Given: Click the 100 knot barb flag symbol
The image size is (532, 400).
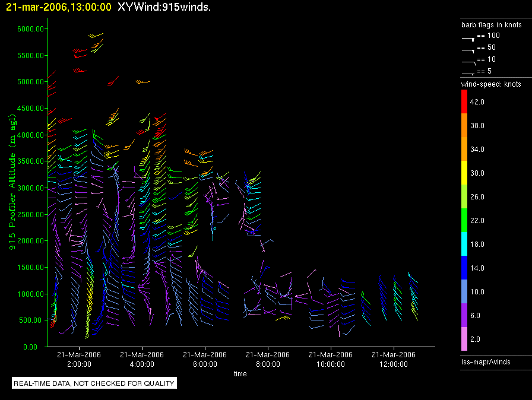Looking at the screenshot, I should 468,39.
